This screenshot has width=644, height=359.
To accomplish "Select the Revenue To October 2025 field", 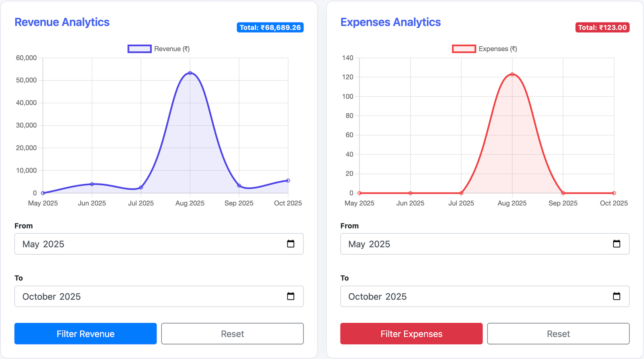I will (x=149, y=297).
